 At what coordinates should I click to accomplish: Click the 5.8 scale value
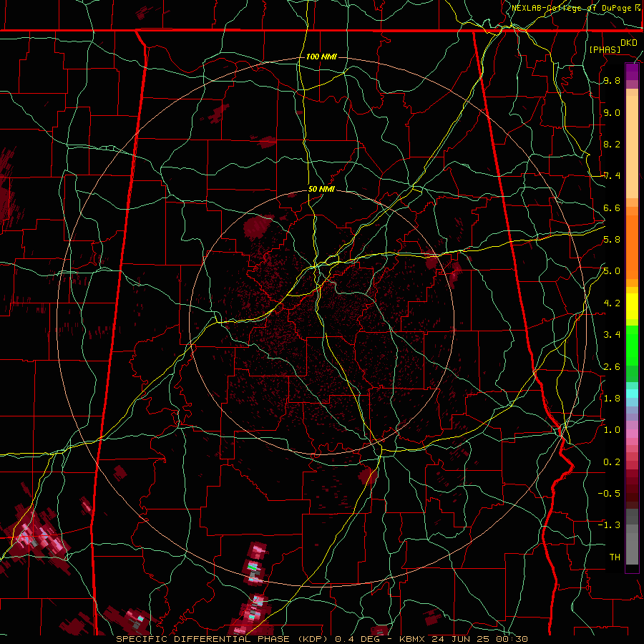tap(612, 240)
